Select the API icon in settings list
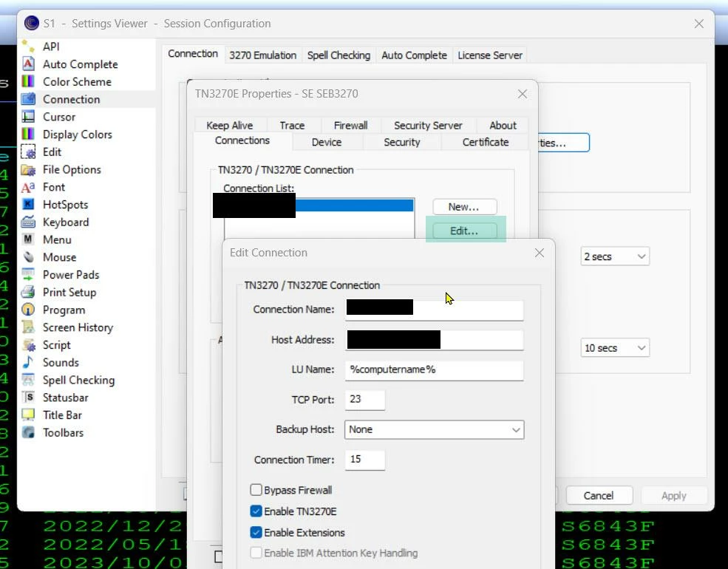The height and width of the screenshot is (569, 728). click(28, 47)
